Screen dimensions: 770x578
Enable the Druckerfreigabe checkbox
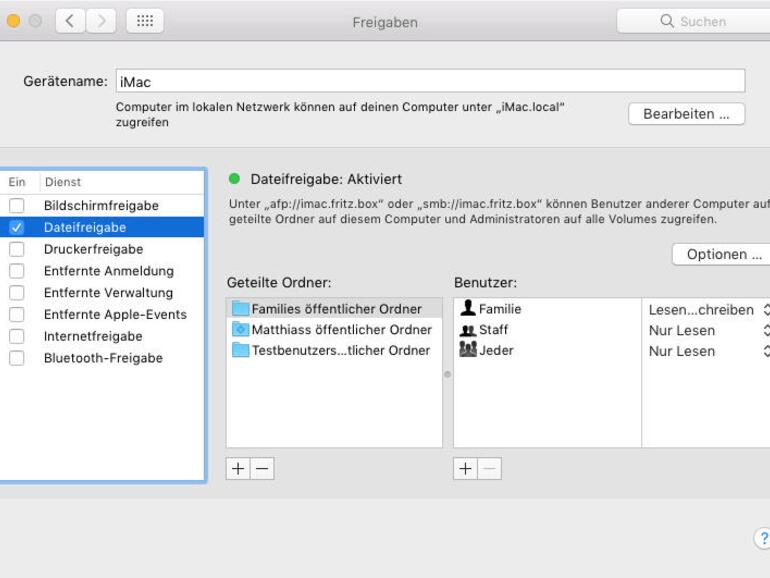tap(17, 249)
